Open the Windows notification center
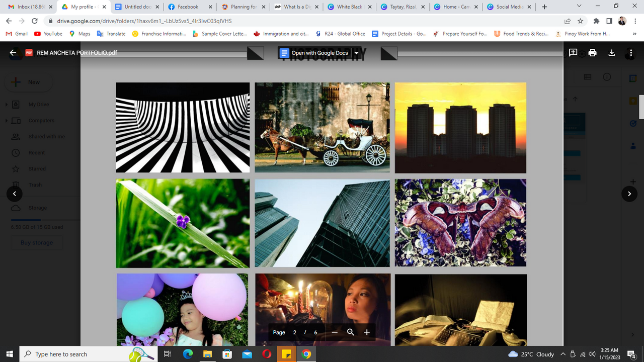The width and height of the screenshot is (644, 362). (x=631, y=354)
